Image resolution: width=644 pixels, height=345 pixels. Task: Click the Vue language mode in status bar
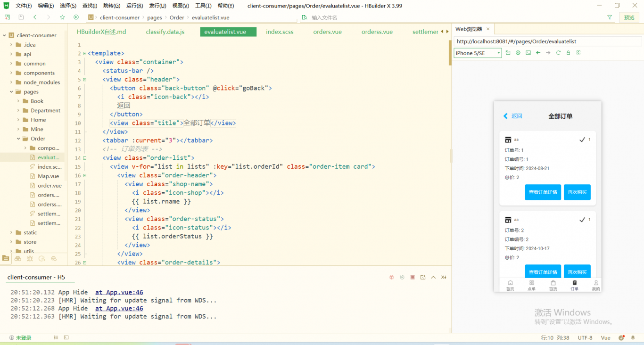[606, 337]
